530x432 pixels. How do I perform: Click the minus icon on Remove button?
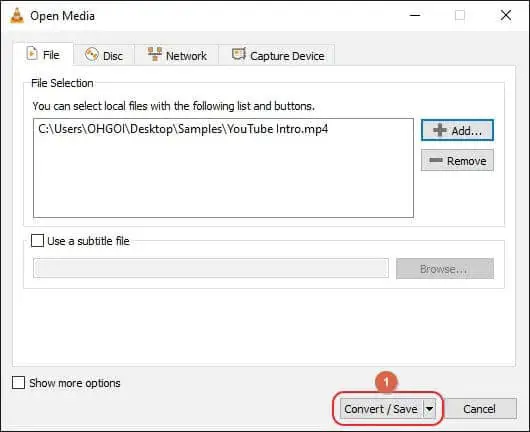[436, 160]
